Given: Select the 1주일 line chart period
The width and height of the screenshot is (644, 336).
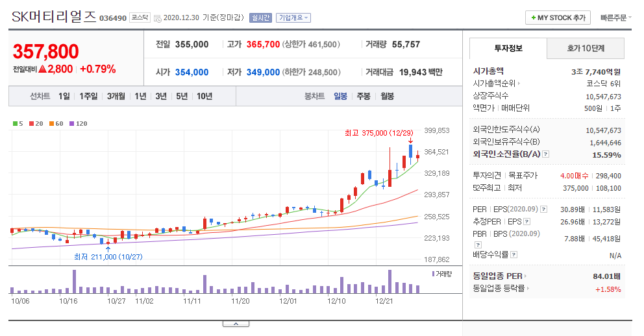Looking at the screenshot, I should click(88, 96).
